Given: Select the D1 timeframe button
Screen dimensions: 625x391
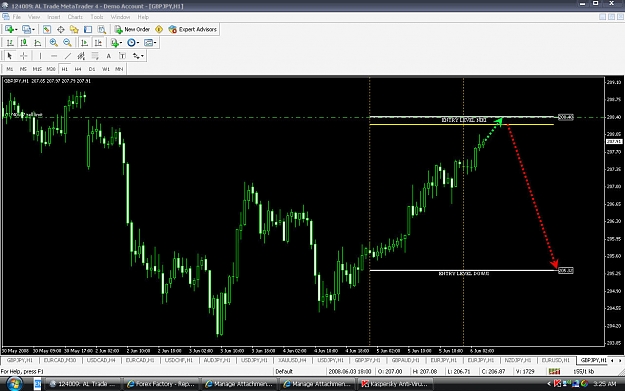Looking at the screenshot, I should (x=92, y=69).
